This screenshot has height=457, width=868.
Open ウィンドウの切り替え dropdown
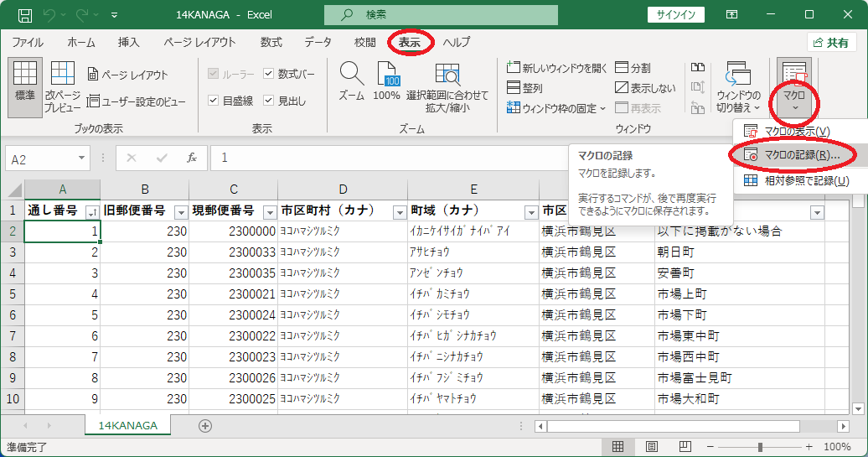738,87
